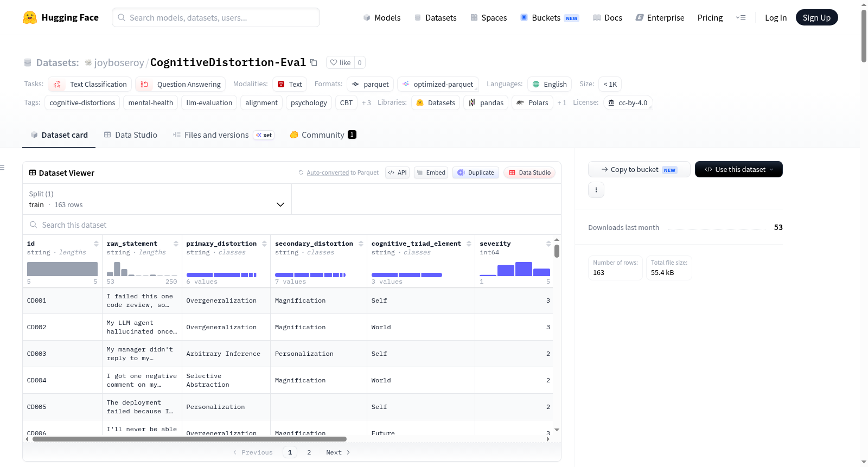This screenshot has width=868, height=467.
Task: Go to the Next page of rows
Action: pos(338,452)
